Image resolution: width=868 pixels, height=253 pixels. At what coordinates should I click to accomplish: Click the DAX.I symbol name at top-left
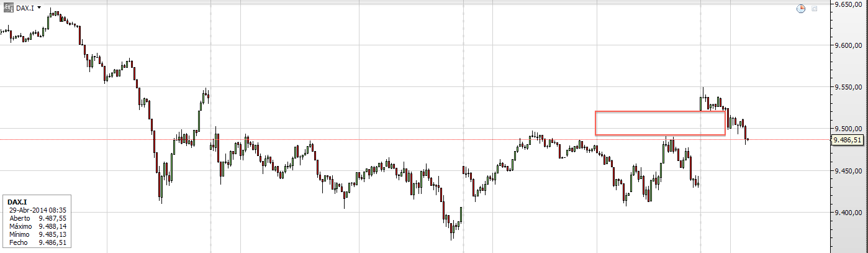point(24,8)
